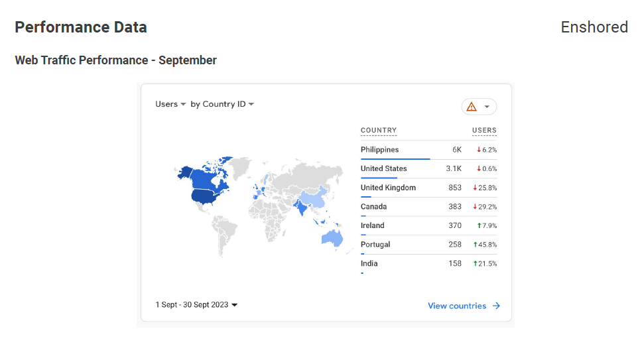Viewport: 644px width, 362px height.
Task: Click the USERS column header
Action: pyautogui.click(x=484, y=131)
